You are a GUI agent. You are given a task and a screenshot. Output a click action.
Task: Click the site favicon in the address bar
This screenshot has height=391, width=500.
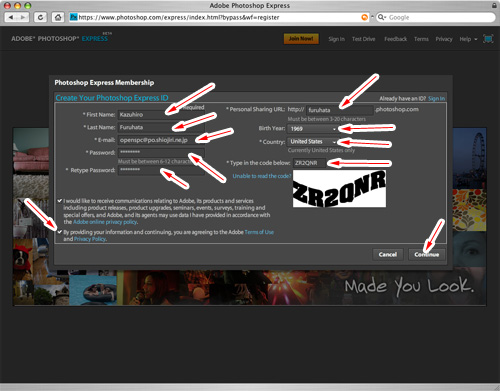(73, 17)
